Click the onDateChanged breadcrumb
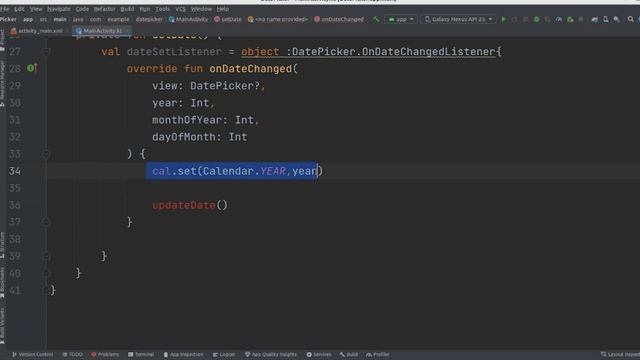Screen dimensions: 640x360 click(x=339, y=19)
